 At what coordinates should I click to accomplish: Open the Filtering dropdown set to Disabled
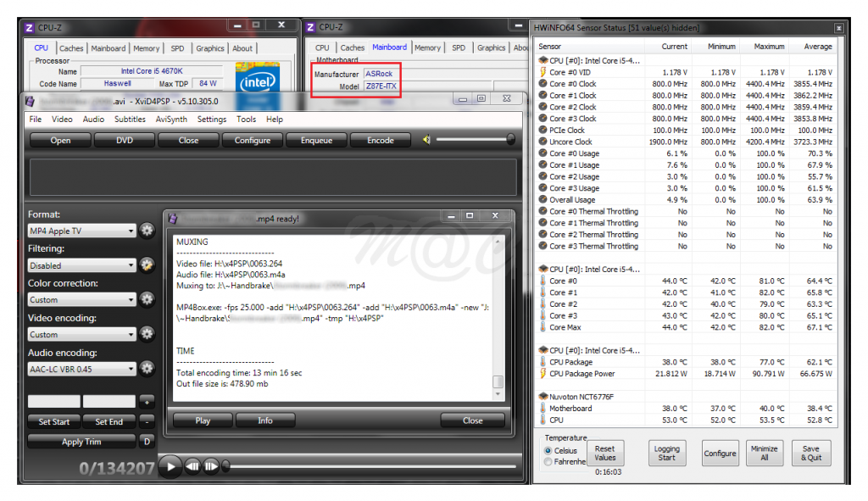click(81, 265)
